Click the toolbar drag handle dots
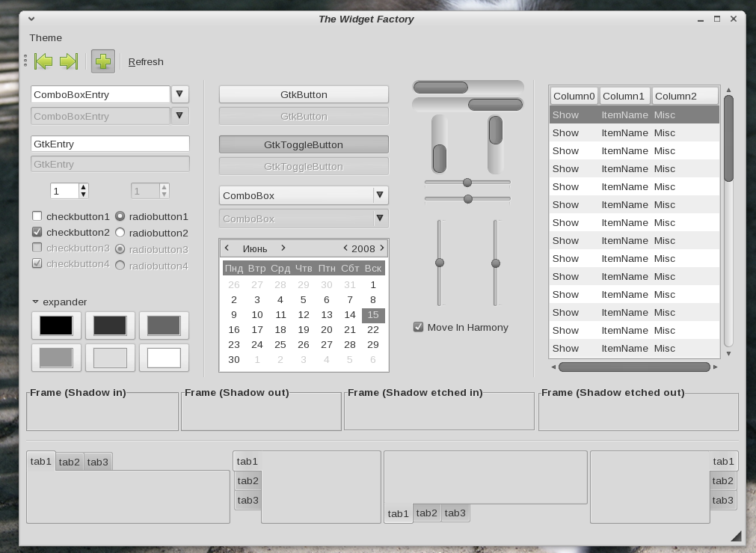756x553 pixels. 25,61
